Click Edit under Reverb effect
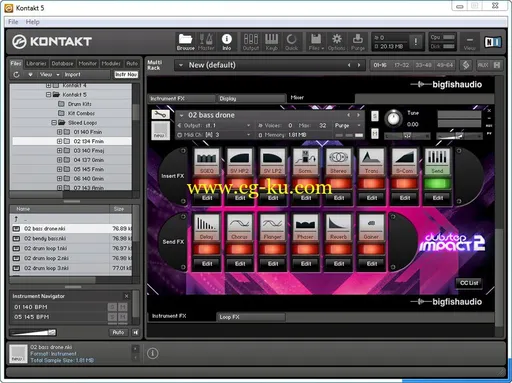 coord(338,264)
